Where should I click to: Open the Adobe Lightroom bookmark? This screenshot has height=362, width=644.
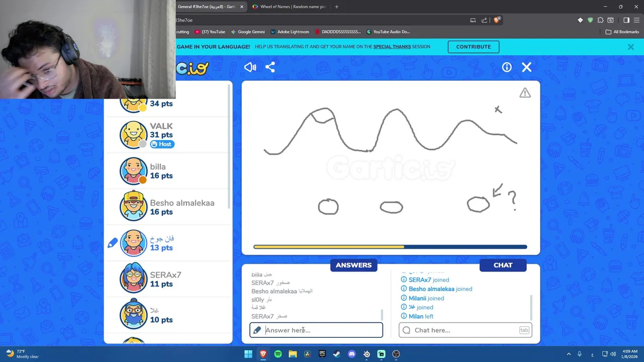[290, 32]
